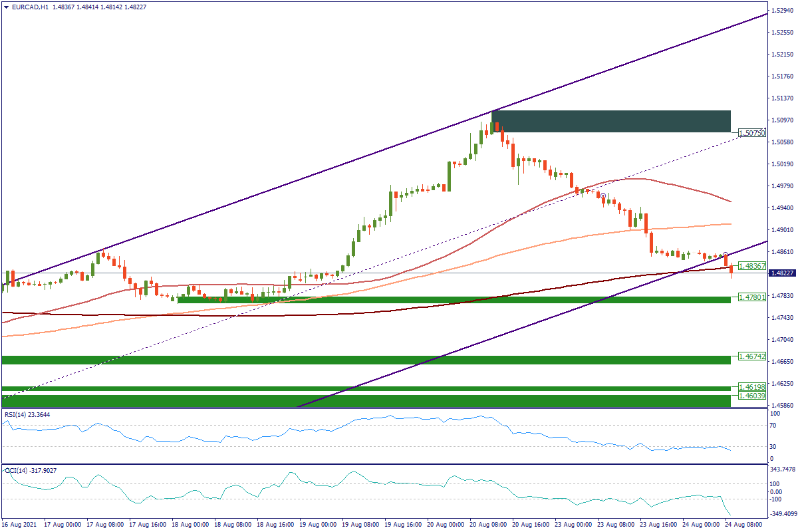Click the 1.46742 support level label
Viewport: 798px width, 532px height.
point(749,357)
